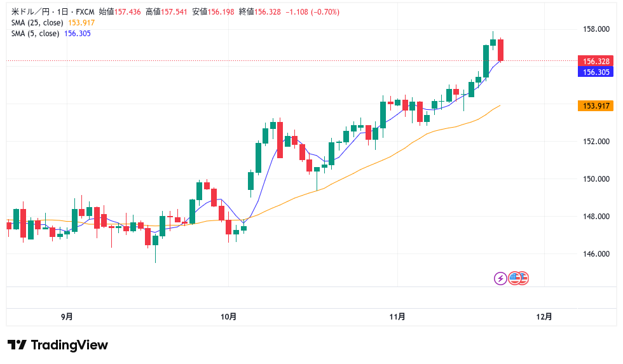This screenshot has height=364, width=623.
Task: Click the 158.000 price axis label
Action: [596, 29]
